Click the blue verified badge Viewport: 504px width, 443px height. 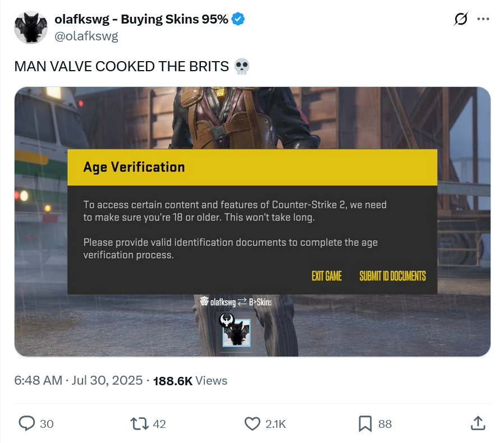tap(238, 19)
